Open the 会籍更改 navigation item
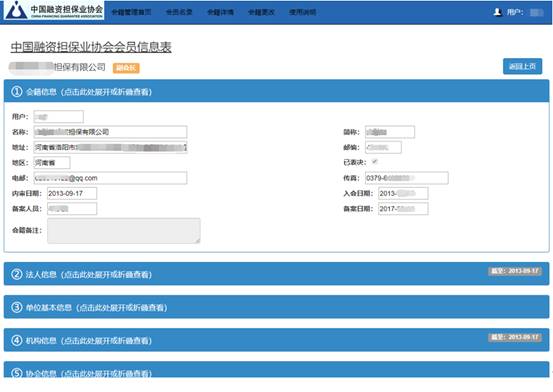Image resolution: width=553 pixels, height=392 pixels. 261,12
